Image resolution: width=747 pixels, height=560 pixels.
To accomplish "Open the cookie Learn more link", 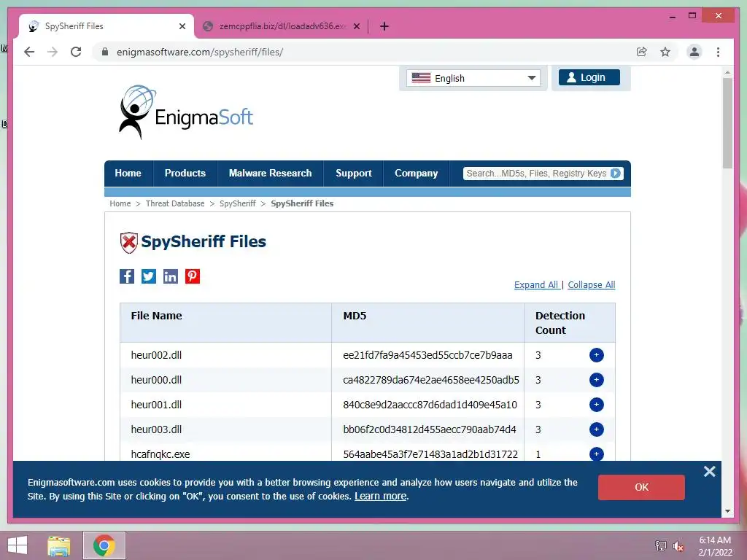I will [381, 496].
